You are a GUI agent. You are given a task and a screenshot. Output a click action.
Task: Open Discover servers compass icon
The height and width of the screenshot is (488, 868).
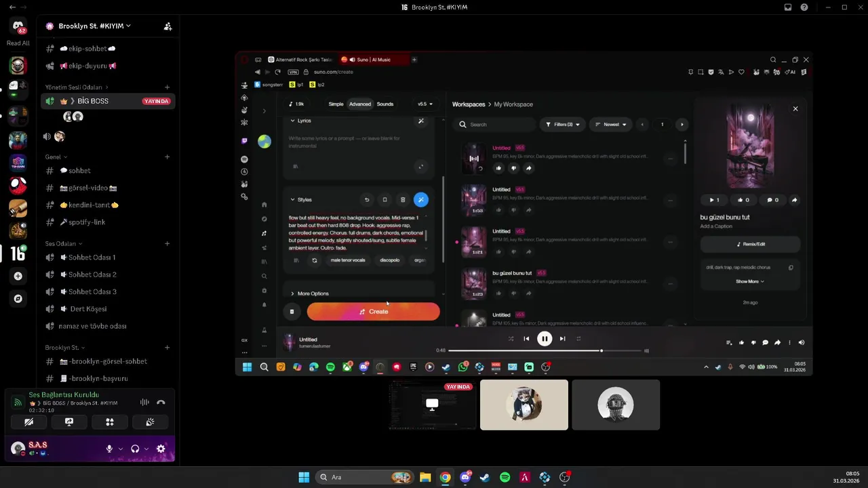point(18,298)
